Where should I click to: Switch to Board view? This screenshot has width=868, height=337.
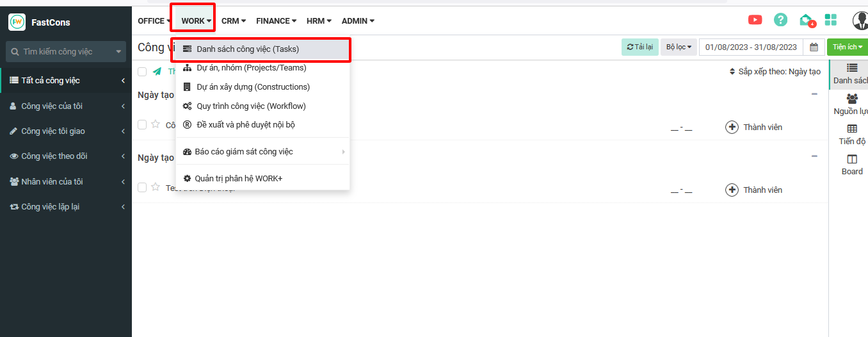[851, 165]
